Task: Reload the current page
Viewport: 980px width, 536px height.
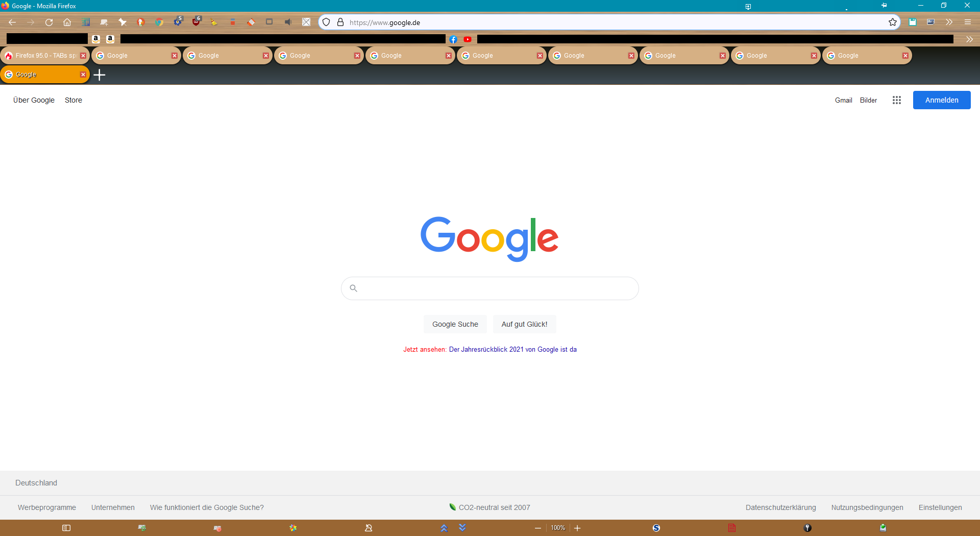Action: click(49, 22)
